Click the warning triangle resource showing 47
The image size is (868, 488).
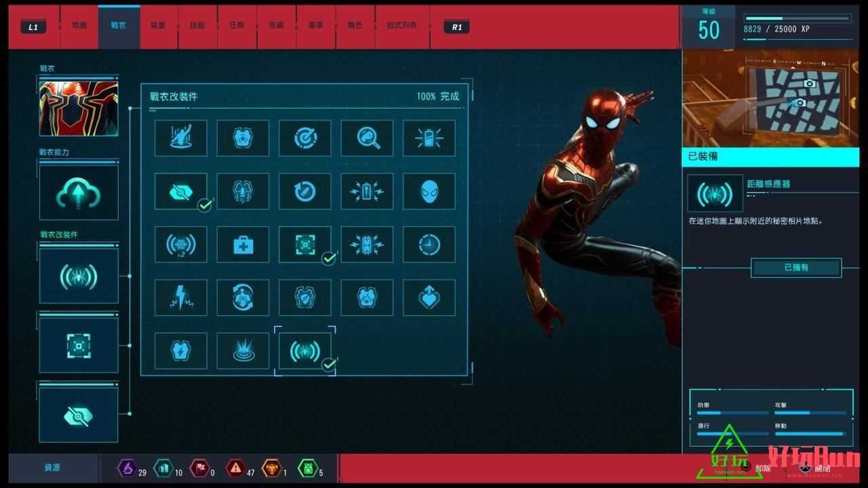pyautogui.click(x=235, y=468)
